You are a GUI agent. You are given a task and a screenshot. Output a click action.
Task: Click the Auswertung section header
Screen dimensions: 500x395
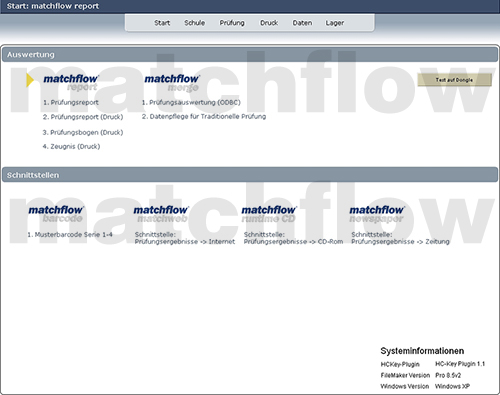click(250, 55)
